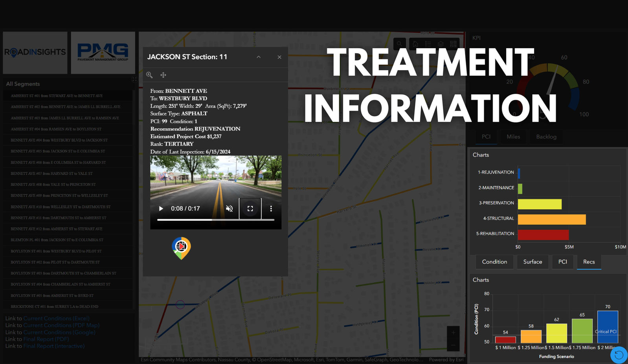Open the map layers panel
Viewport: 628px width, 364px height.
click(x=441, y=44)
